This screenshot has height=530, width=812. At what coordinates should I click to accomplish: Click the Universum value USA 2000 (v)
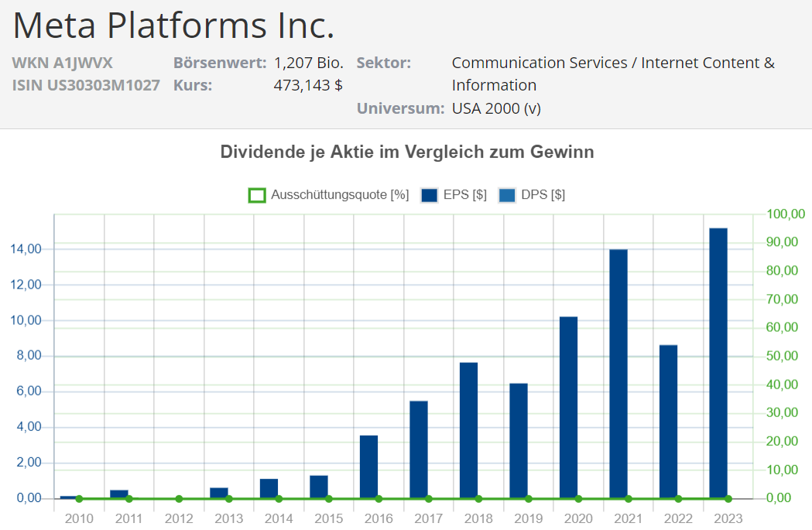coord(496,108)
